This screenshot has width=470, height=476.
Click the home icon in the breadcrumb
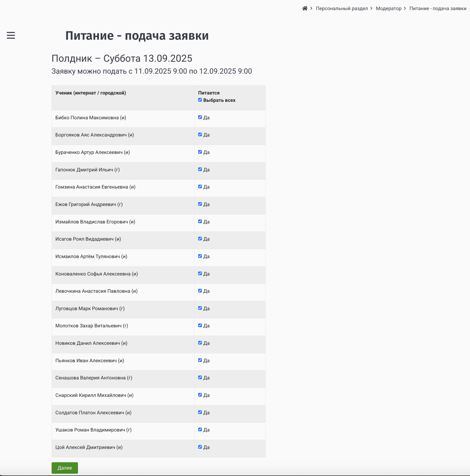[305, 8]
